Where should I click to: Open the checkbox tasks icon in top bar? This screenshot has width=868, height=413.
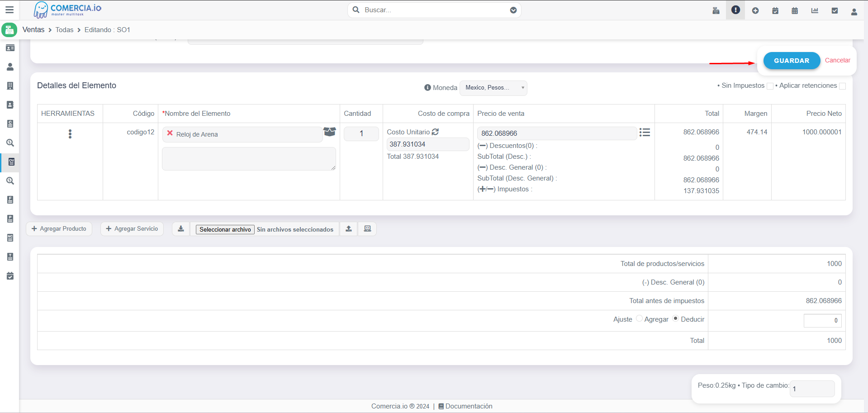pos(835,10)
